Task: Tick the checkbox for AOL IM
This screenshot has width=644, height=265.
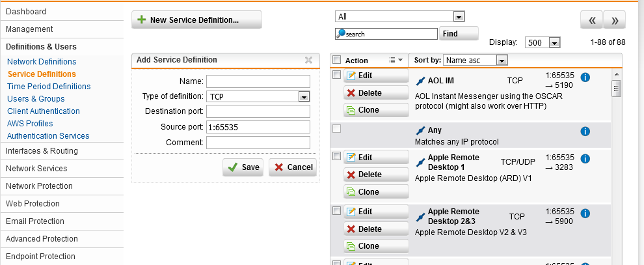Action: pyautogui.click(x=336, y=75)
